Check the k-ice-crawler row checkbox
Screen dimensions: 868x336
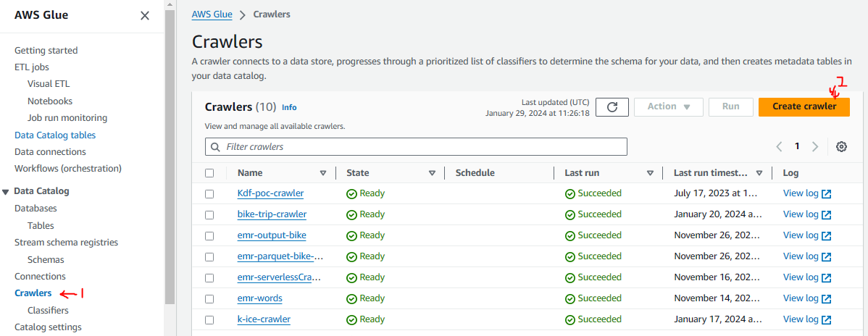pos(209,320)
